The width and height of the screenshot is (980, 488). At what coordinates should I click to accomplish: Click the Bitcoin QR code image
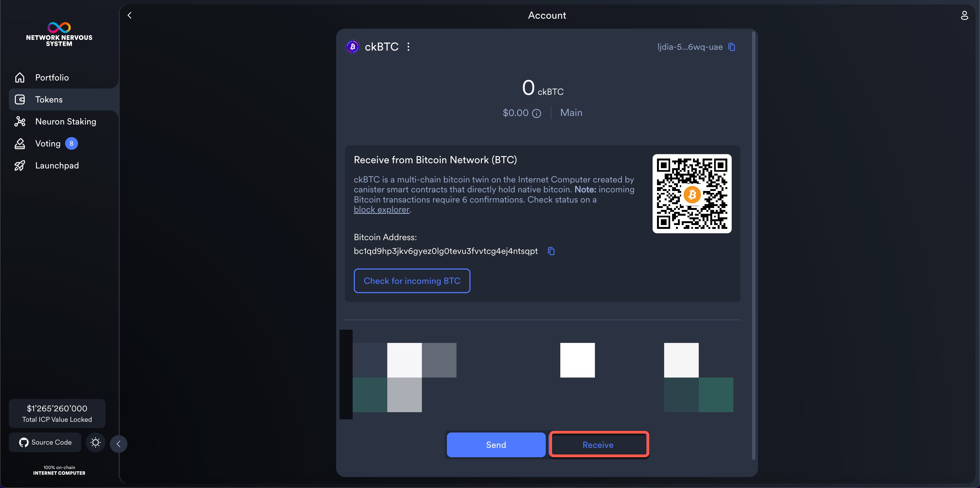[x=692, y=194]
